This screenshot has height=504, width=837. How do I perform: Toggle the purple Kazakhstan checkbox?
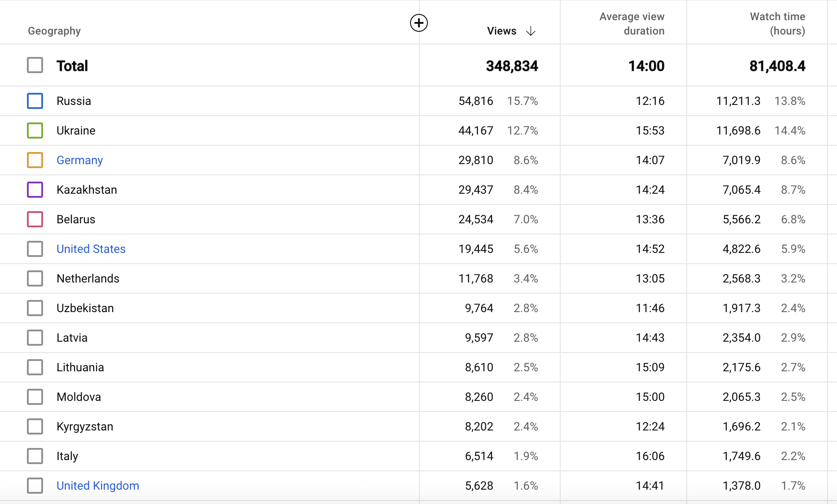[x=35, y=190]
